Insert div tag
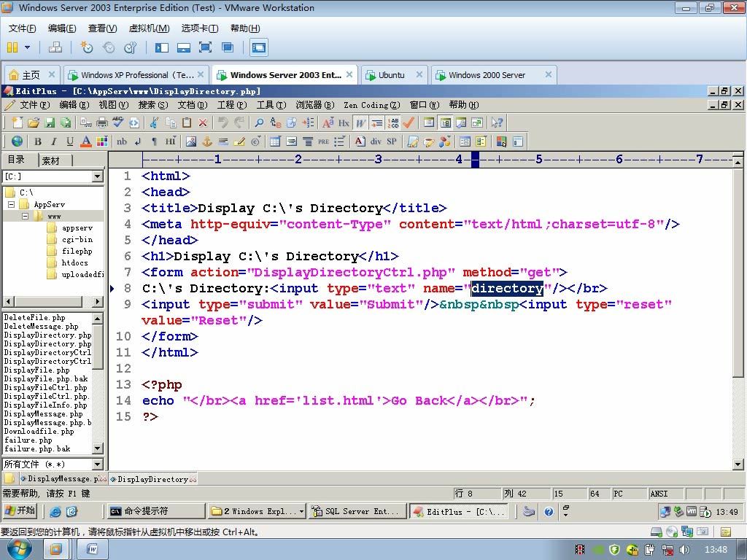This screenshot has height=560, width=747. (376, 141)
